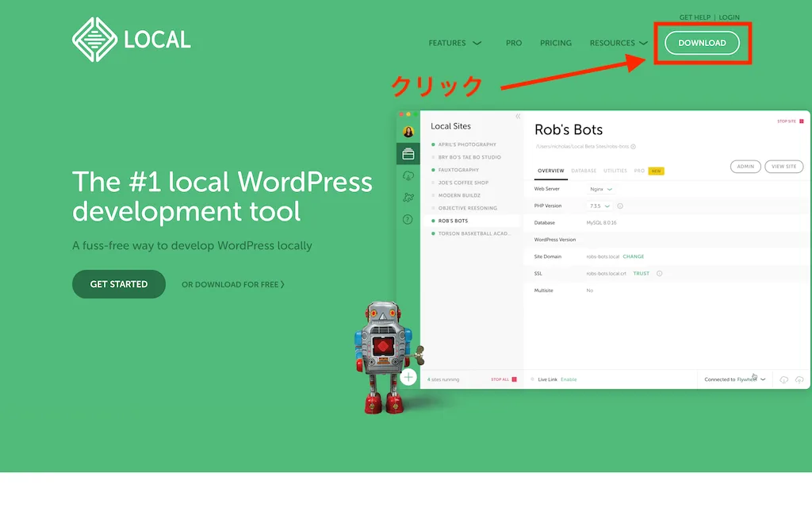Click robs-bots.local.crt SSL value
812x508 pixels.
point(606,273)
